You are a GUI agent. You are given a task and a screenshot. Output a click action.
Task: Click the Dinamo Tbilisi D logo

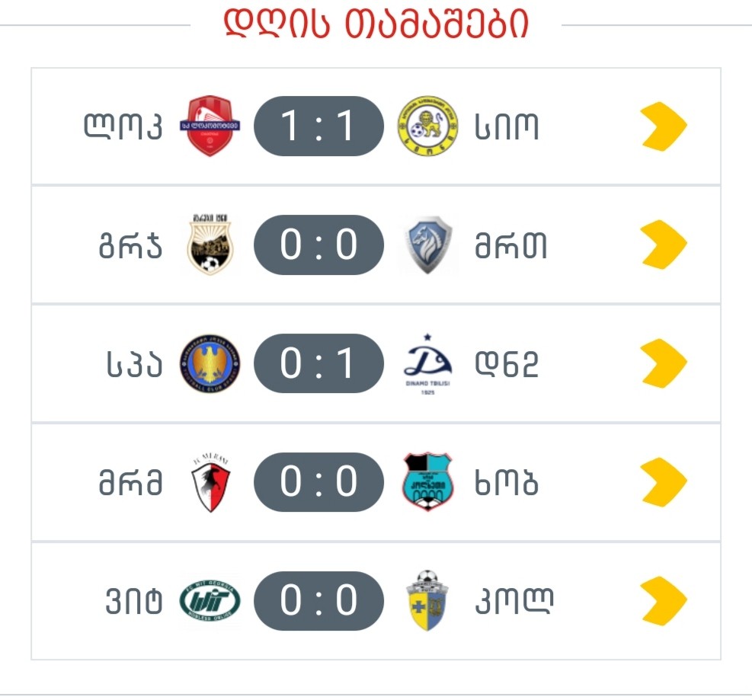(x=427, y=364)
